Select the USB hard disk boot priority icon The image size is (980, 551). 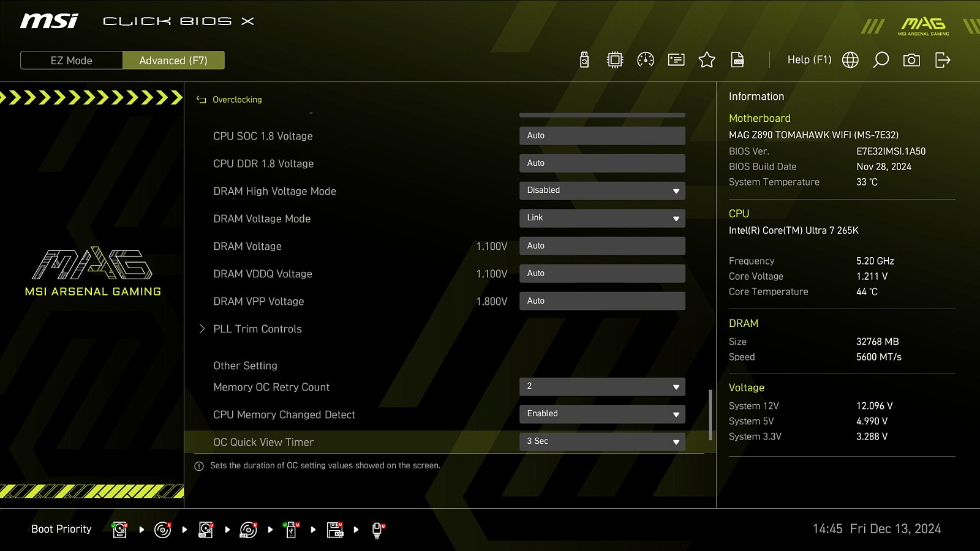[x=206, y=530]
